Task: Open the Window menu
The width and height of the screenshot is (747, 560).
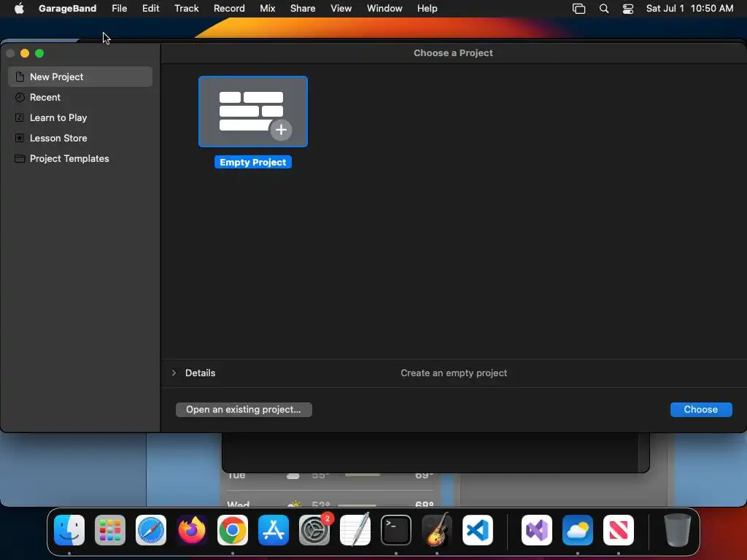Action: coord(384,9)
